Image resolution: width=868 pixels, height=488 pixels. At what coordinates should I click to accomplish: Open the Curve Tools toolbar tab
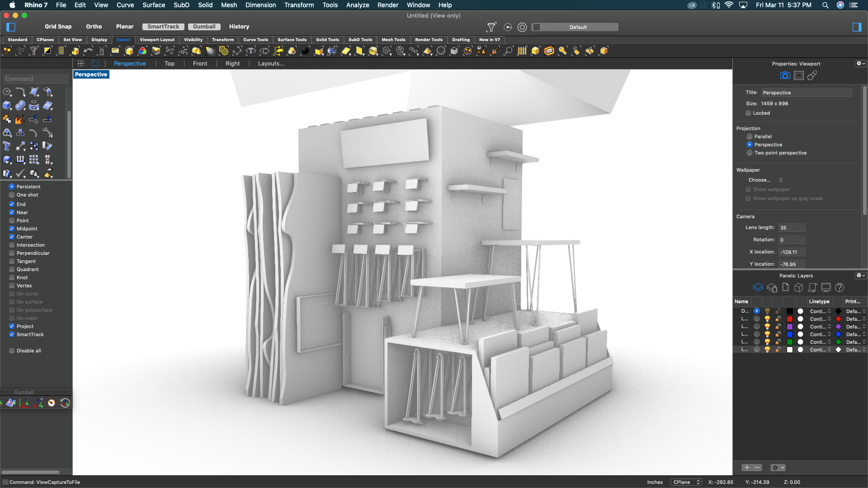pyautogui.click(x=255, y=40)
